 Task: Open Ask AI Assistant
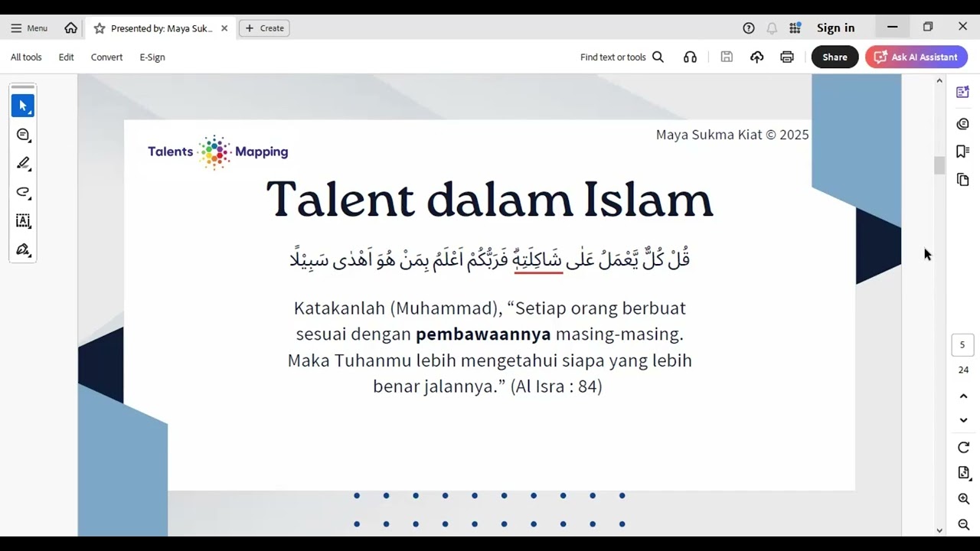[x=916, y=57]
